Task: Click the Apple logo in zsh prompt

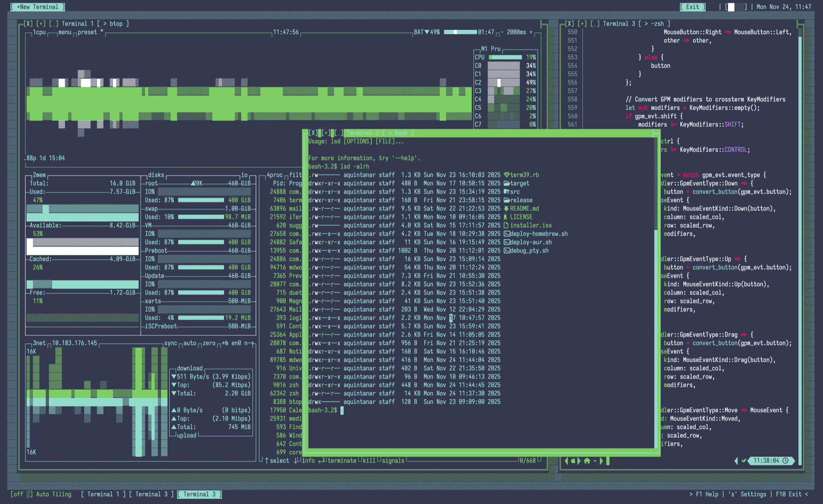Action: [x=573, y=461]
